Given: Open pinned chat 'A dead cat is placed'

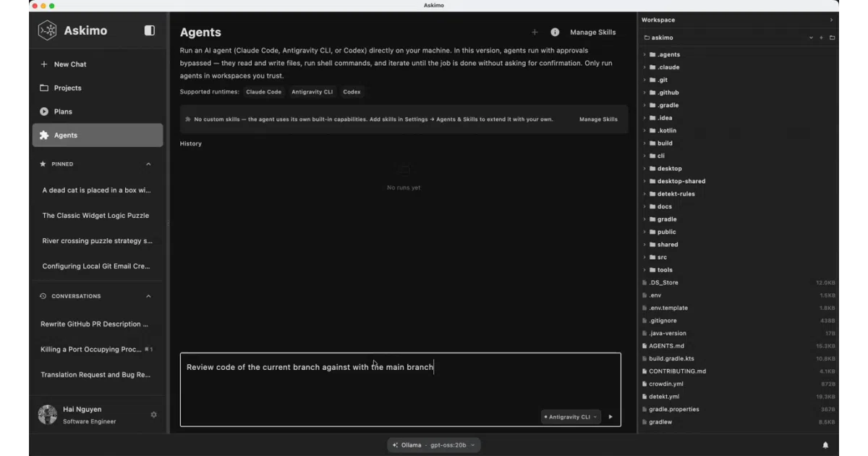Looking at the screenshot, I should point(97,190).
